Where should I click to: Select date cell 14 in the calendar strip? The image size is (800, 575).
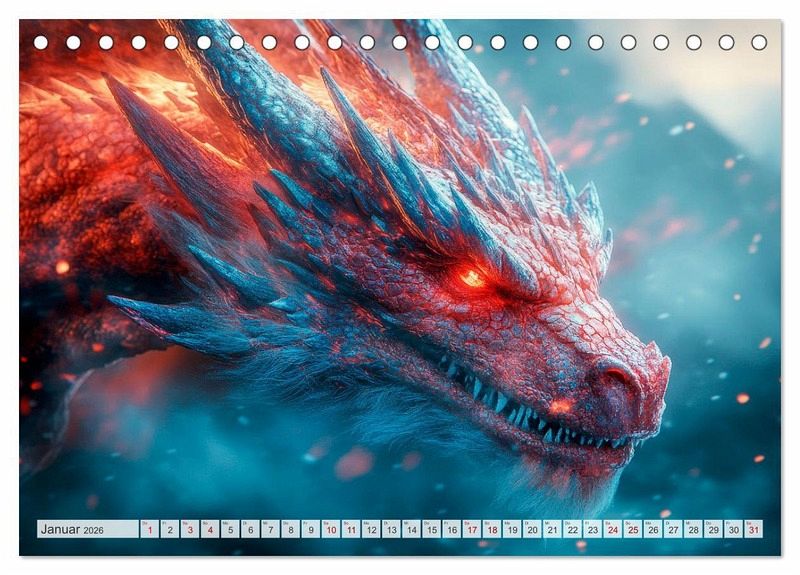(x=412, y=529)
